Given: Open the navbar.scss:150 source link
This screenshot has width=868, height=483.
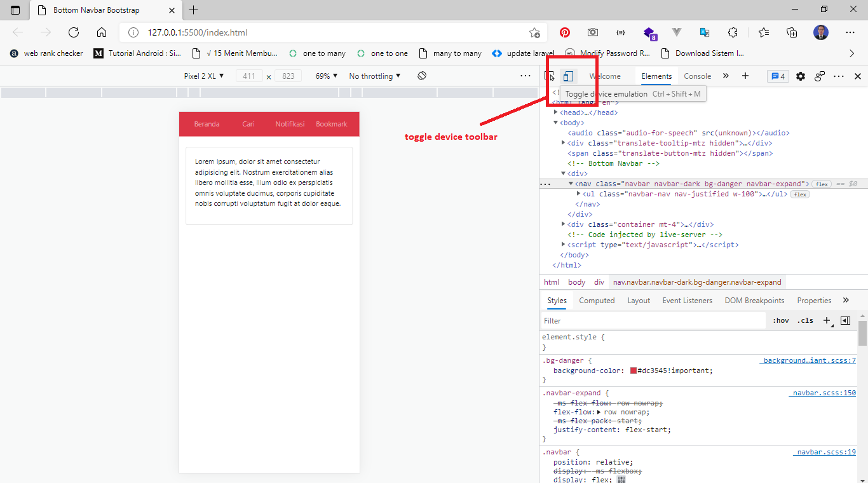Looking at the screenshot, I should pyautogui.click(x=822, y=393).
